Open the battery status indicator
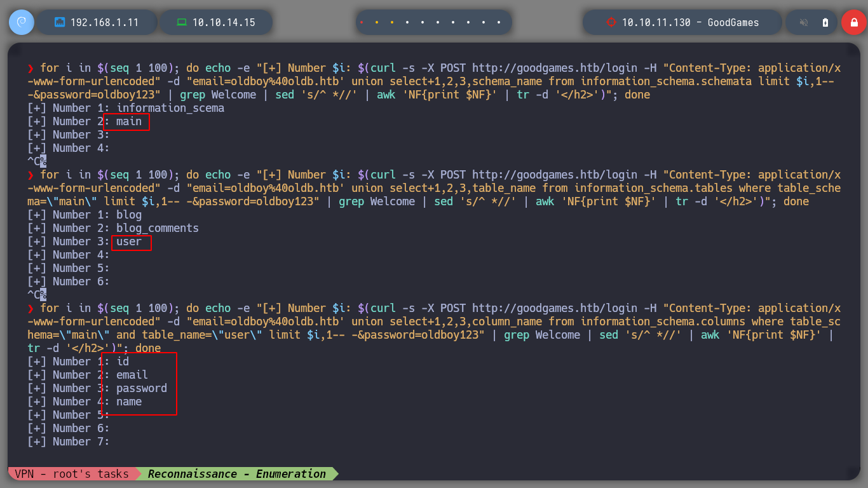The image size is (868, 488). pos(825,22)
